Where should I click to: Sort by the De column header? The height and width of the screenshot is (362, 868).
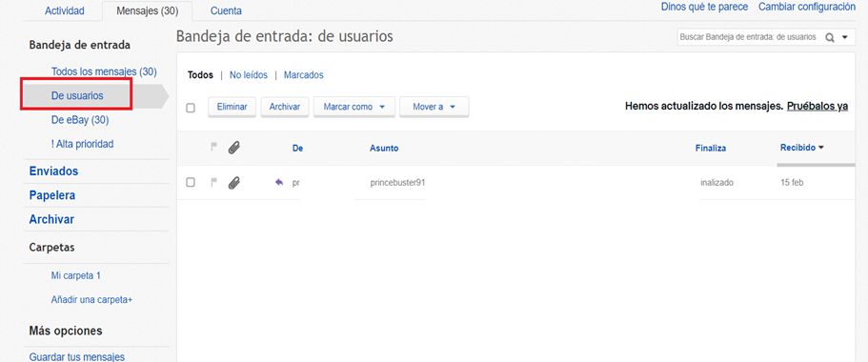(x=298, y=148)
